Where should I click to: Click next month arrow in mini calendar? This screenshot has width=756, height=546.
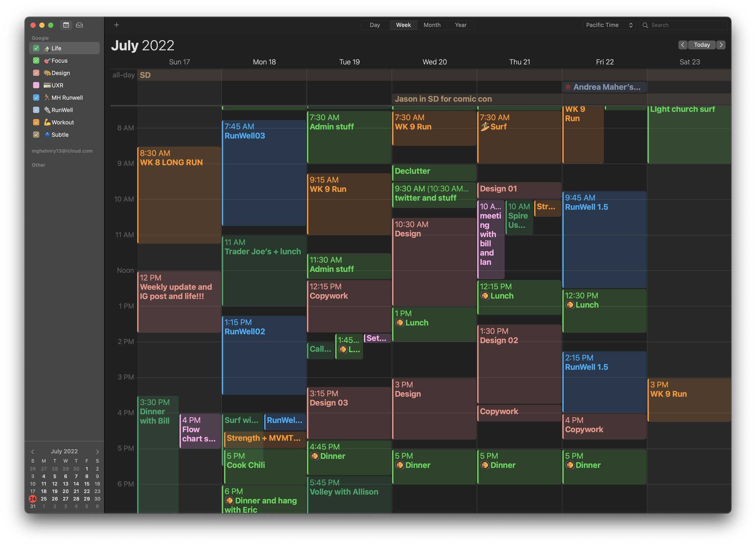click(x=97, y=451)
